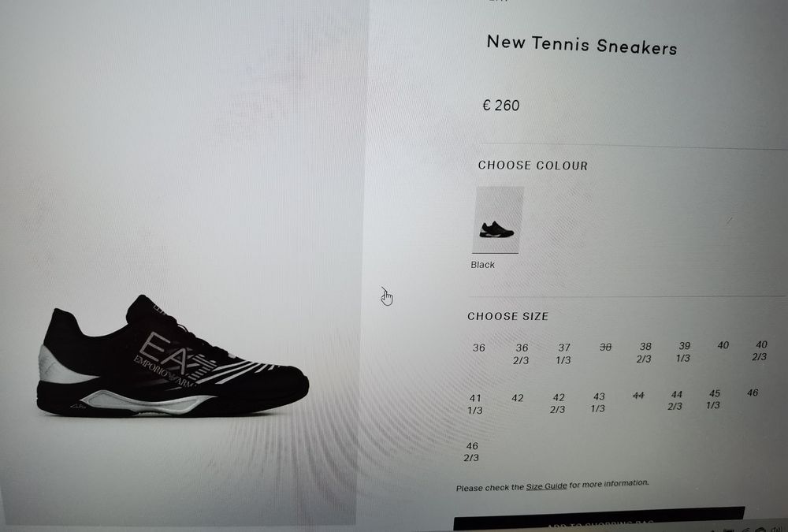This screenshot has height=532, width=788.
Task: Pick size 40
Action: 723,345
